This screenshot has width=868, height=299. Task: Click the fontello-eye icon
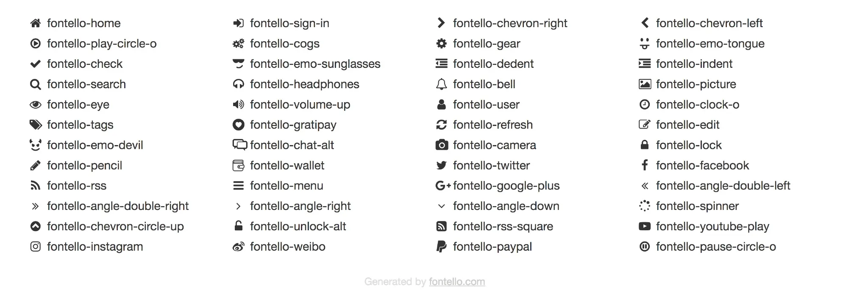[x=36, y=105]
